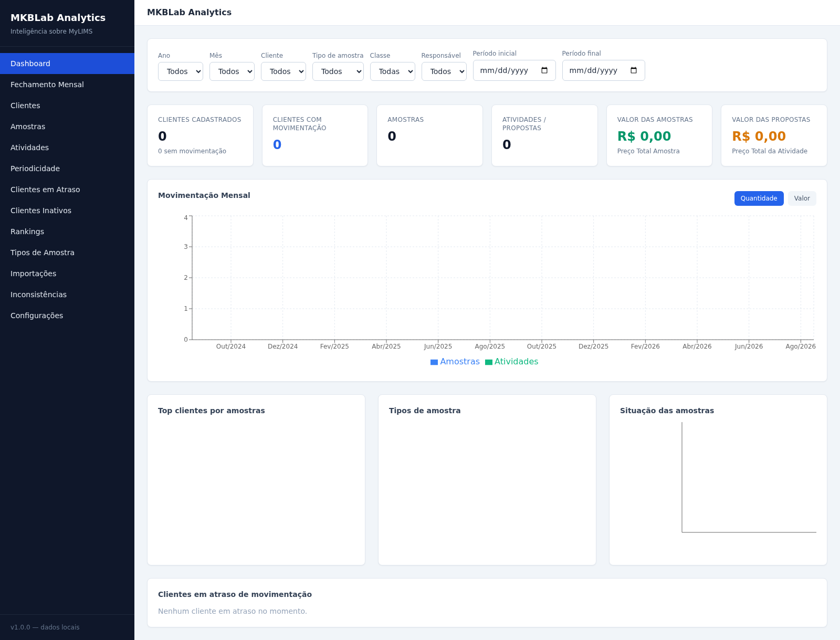
Task: Click the Amostras legend label in chart
Action: tap(460, 362)
